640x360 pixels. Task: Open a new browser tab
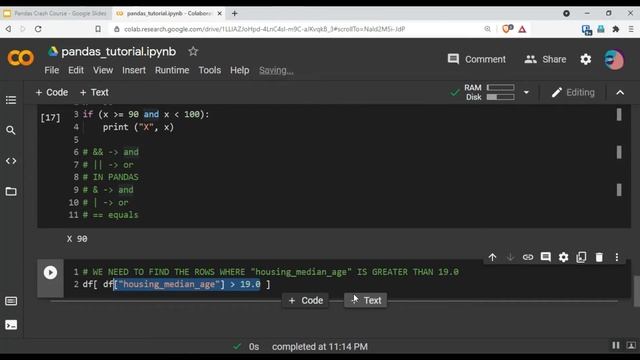[x=234, y=13]
